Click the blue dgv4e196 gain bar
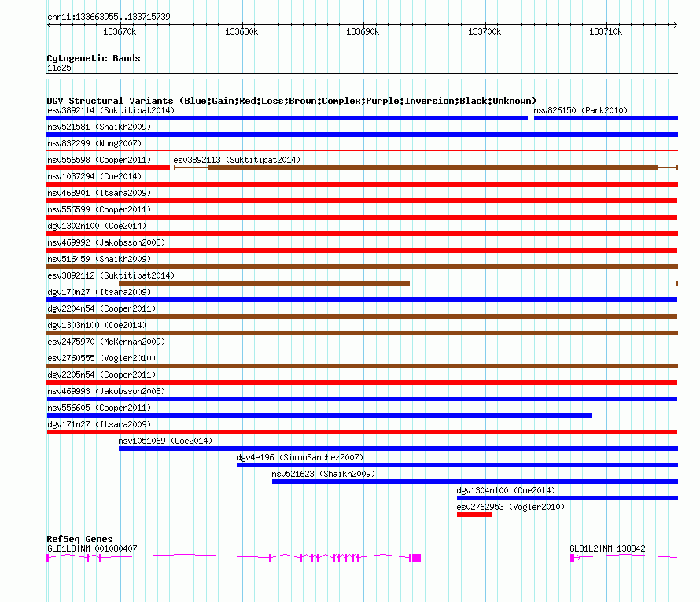 457,465
